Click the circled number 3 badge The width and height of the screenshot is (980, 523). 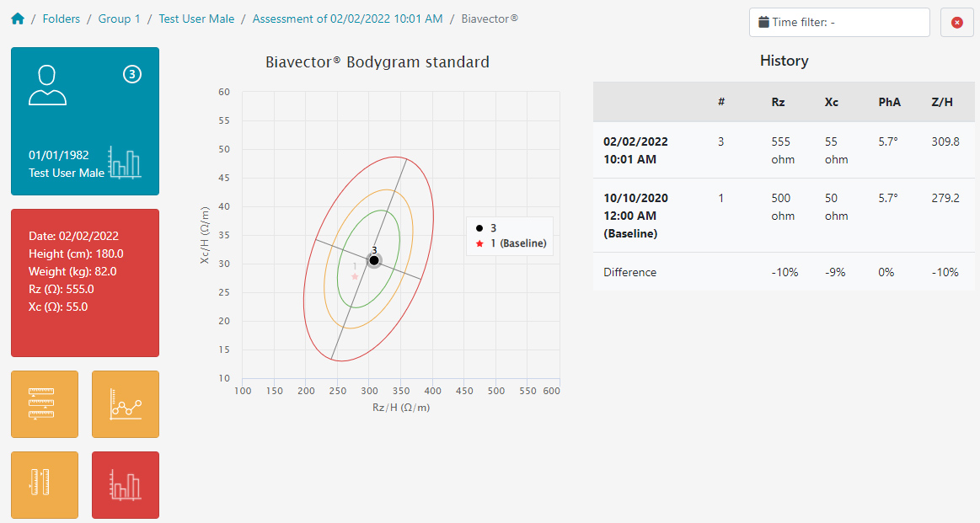click(x=132, y=74)
